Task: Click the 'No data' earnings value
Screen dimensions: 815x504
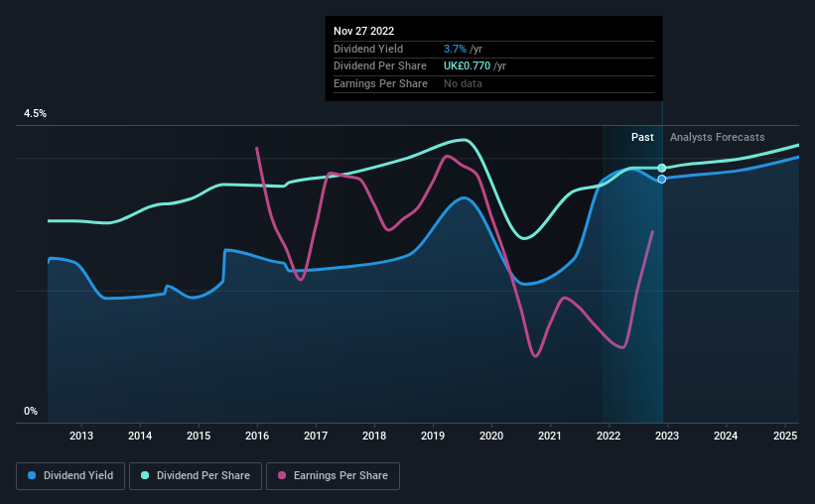Action: click(463, 83)
